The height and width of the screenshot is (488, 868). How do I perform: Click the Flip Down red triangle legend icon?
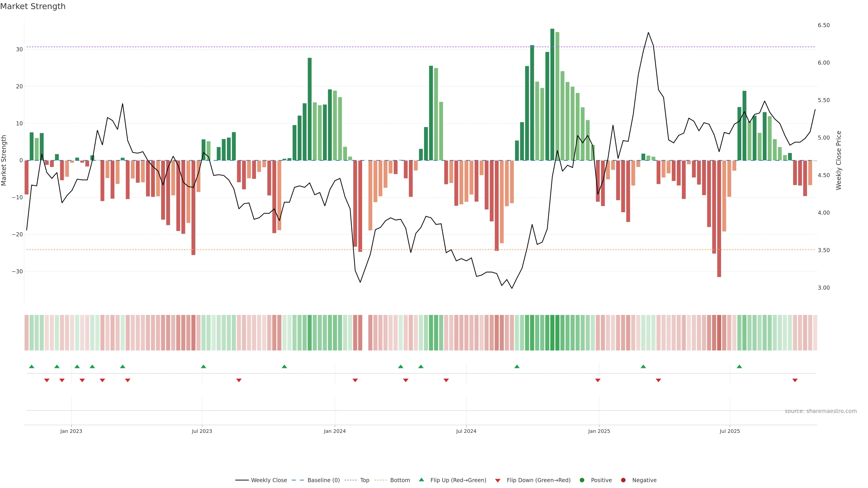pyautogui.click(x=498, y=481)
